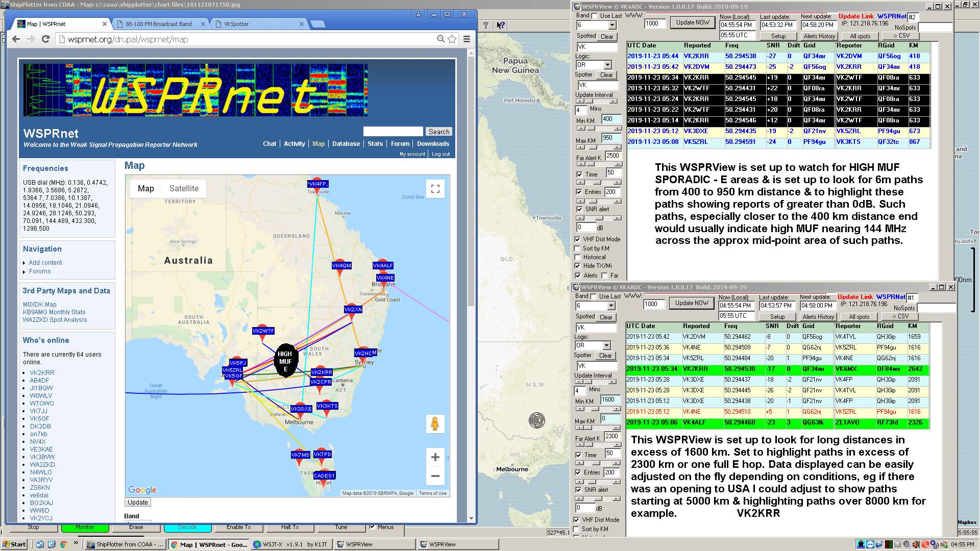Open the Database link on WSPRnet

pos(346,144)
